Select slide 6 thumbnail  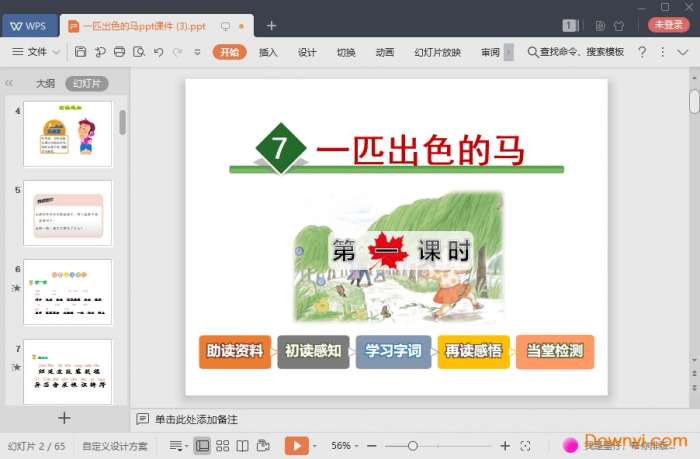pyautogui.click(x=68, y=292)
